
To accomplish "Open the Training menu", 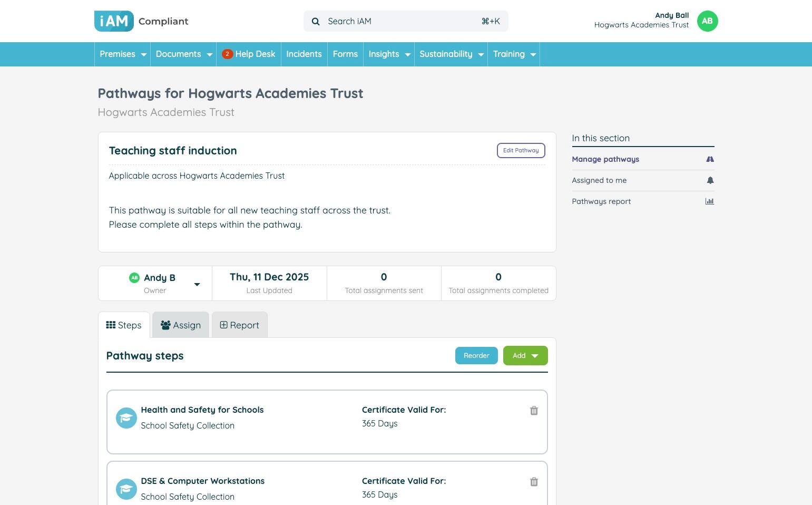I will tap(514, 54).
